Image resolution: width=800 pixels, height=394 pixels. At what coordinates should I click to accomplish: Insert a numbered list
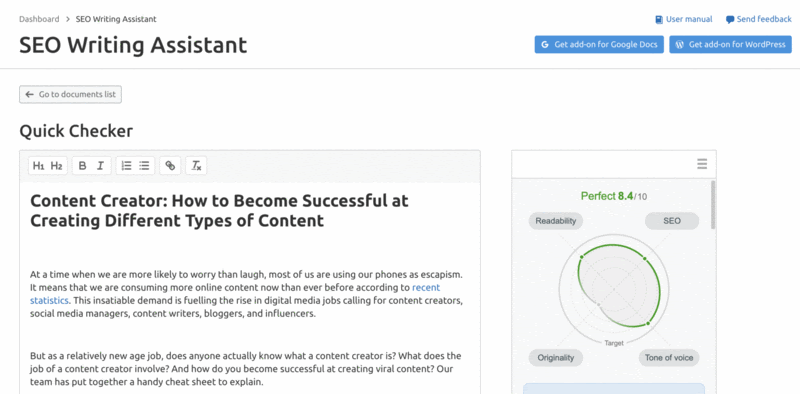127,166
